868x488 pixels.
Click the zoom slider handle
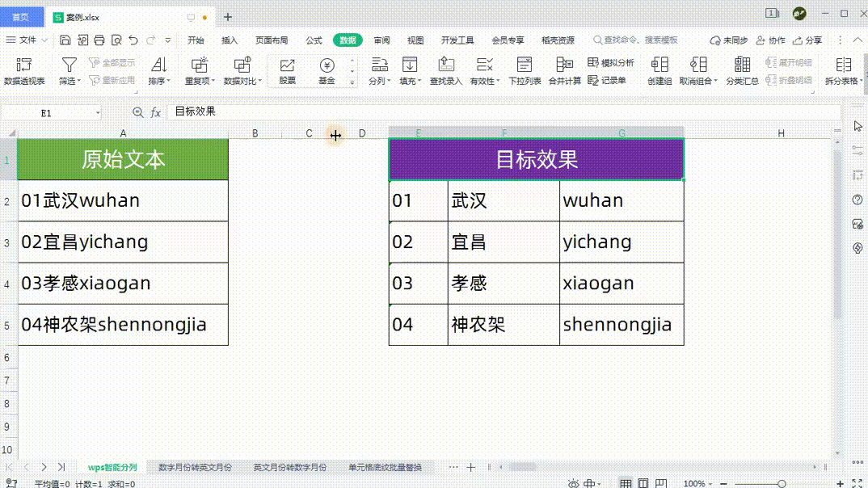click(x=781, y=484)
